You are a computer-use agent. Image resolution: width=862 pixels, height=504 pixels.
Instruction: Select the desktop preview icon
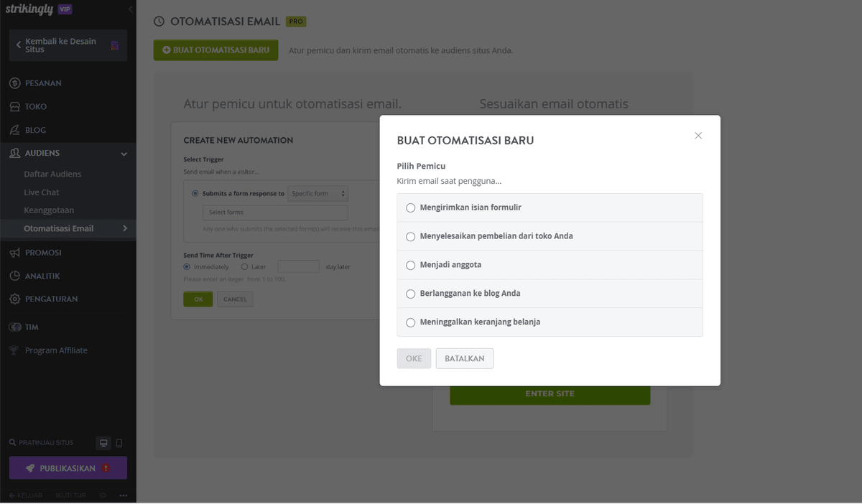coord(103,443)
